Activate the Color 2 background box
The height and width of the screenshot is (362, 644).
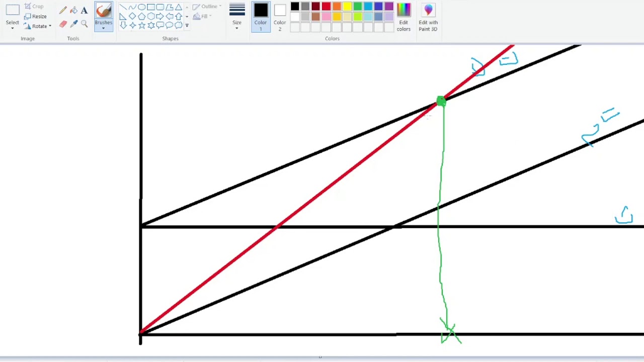pos(280,17)
